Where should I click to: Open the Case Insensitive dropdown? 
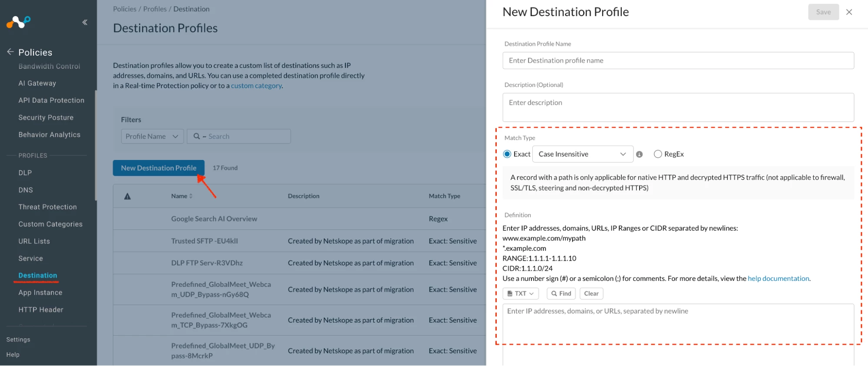click(x=582, y=154)
